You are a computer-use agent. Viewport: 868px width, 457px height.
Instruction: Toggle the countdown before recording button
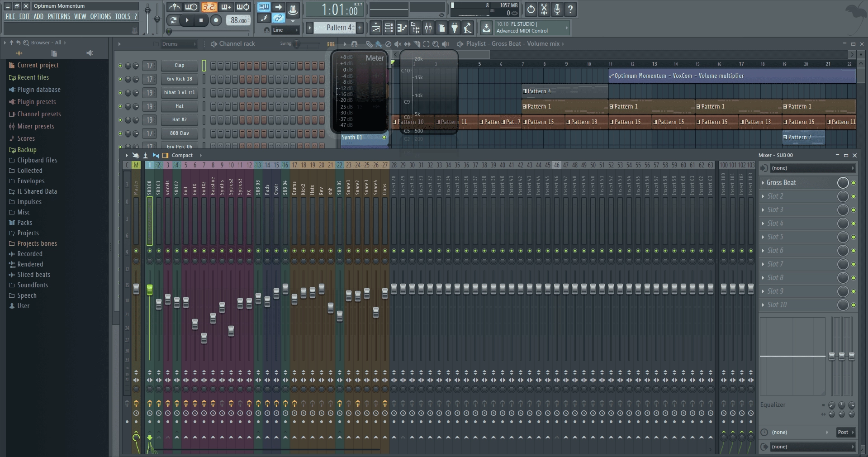pyautogui.click(x=209, y=7)
